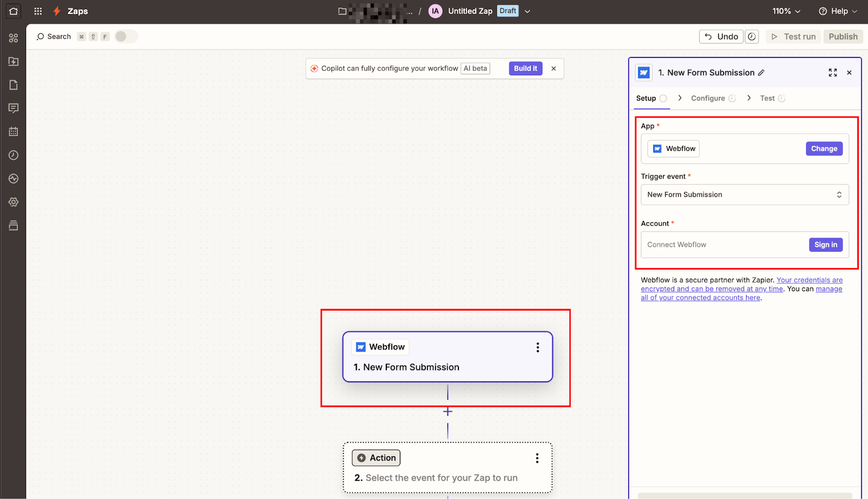The height and width of the screenshot is (499, 868).
Task: Open the folder icon in breadcrumb
Action: 342,11
